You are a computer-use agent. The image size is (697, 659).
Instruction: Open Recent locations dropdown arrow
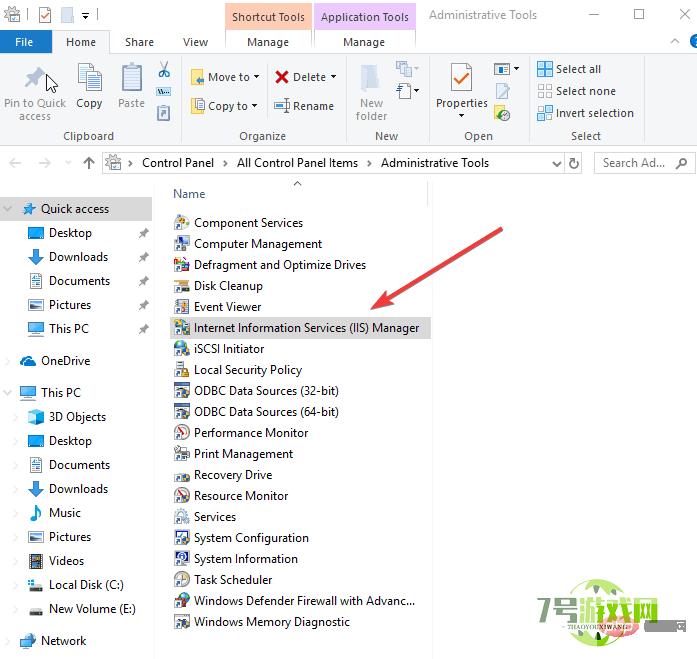tap(68, 163)
